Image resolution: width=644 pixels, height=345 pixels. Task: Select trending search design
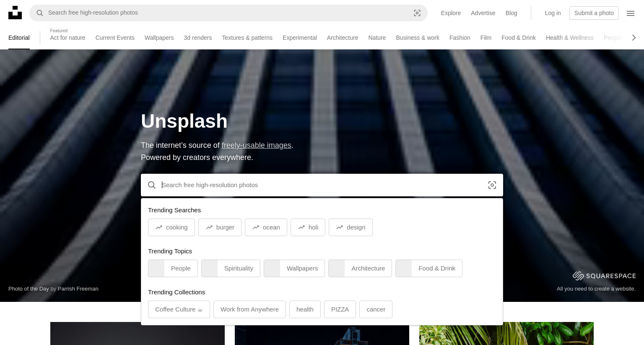[x=351, y=227]
